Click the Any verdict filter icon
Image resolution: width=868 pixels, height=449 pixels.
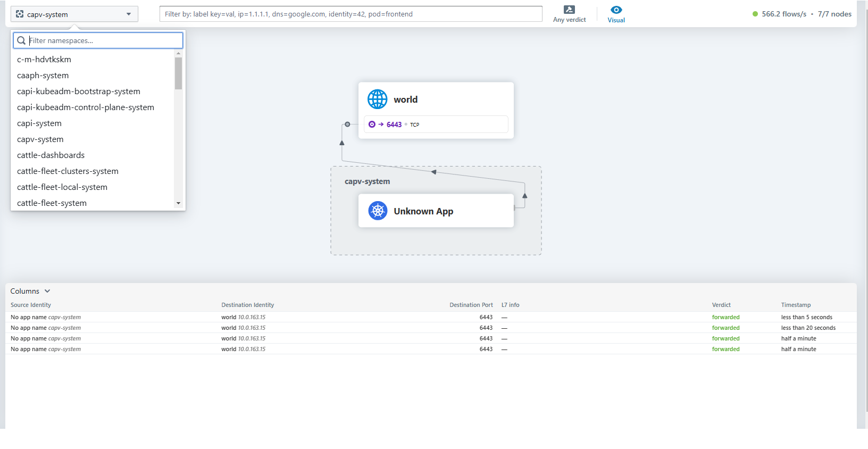coord(569,10)
